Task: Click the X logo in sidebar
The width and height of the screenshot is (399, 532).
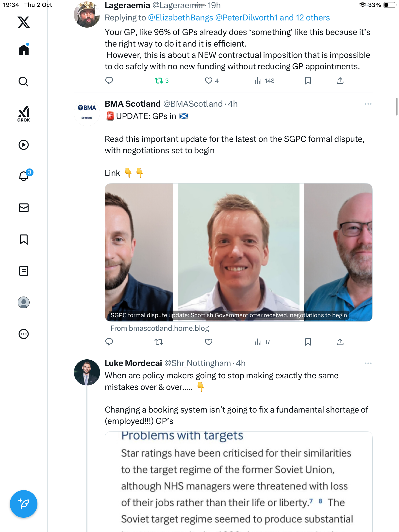Action: pos(24,22)
